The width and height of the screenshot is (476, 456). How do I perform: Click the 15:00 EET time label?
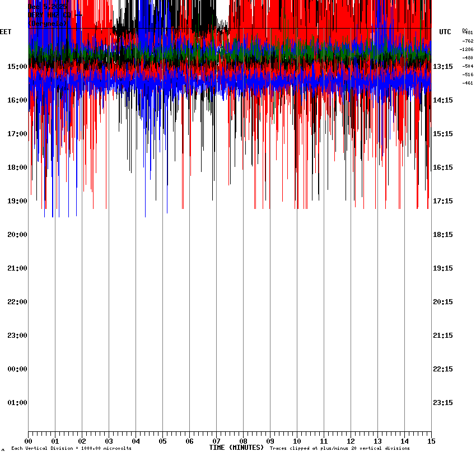[x=17, y=67]
